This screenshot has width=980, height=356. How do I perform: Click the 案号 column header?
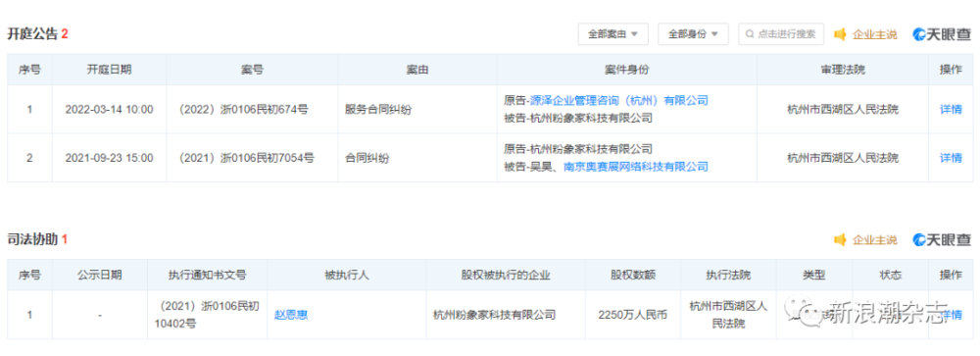tap(252, 70)
